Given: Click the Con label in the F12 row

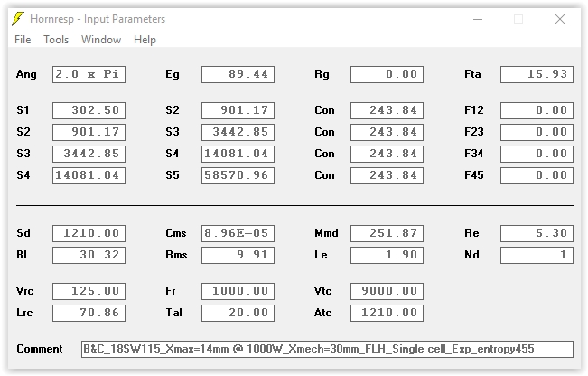Looking at the screenshot, I should (x=324, y=110).
